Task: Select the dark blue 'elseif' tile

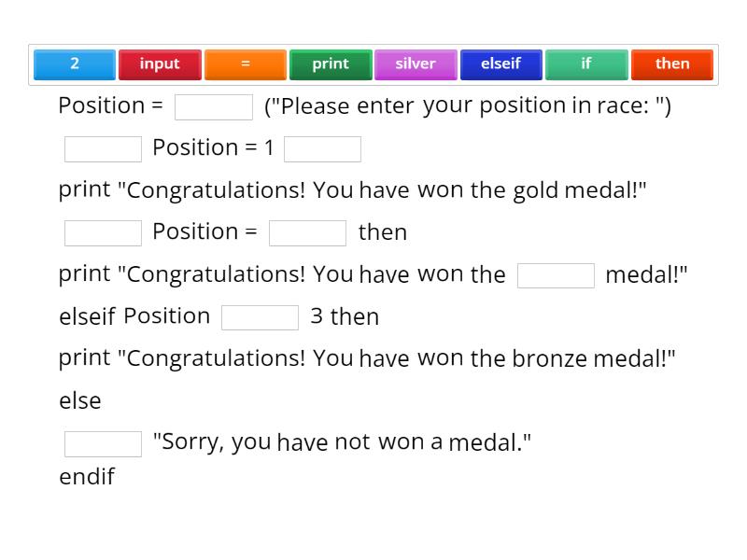Action: [x=500, y=64]
